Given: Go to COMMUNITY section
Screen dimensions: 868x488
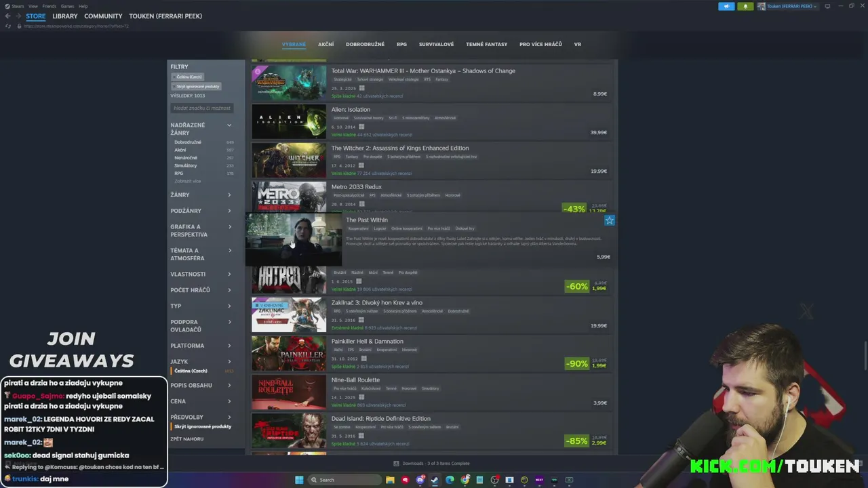Looking at the screenshot, I should [x=103, y=16].
